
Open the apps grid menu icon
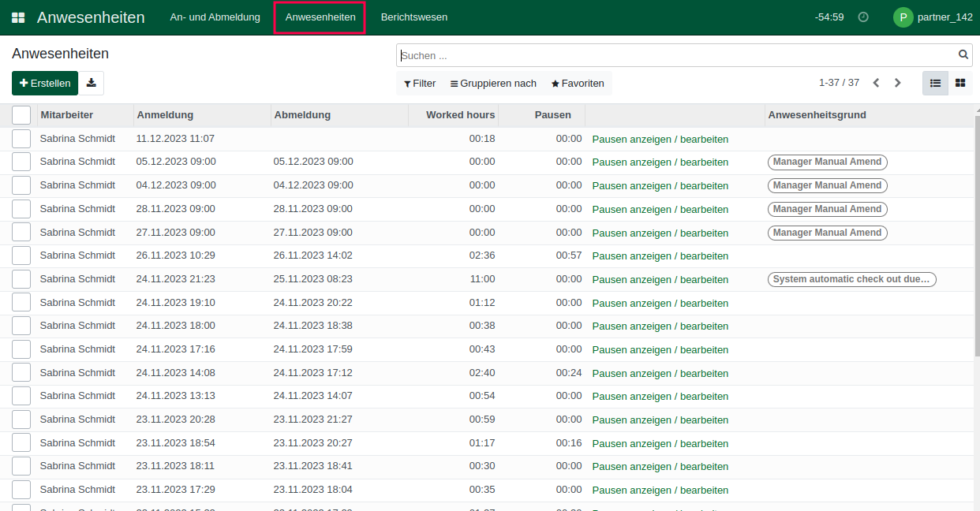17,17
